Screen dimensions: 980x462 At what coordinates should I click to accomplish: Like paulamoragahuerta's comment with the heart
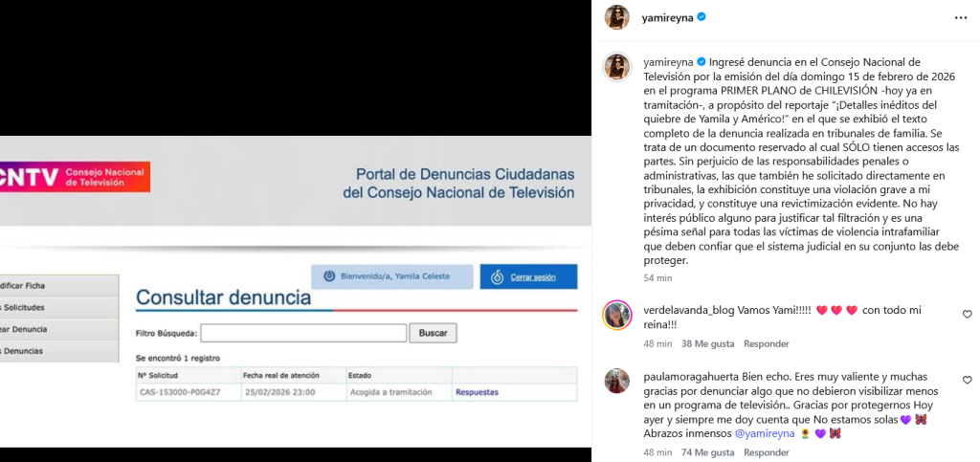(967, 380)
